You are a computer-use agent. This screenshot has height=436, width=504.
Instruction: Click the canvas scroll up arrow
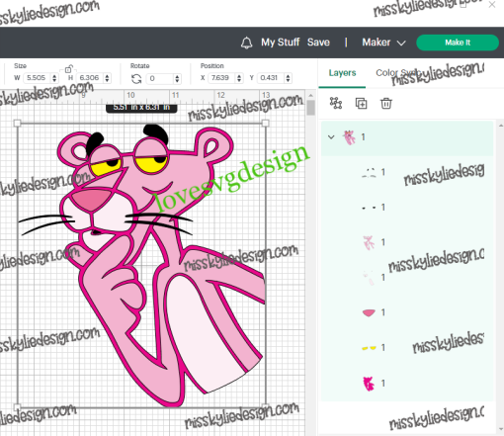coord(310,96)
